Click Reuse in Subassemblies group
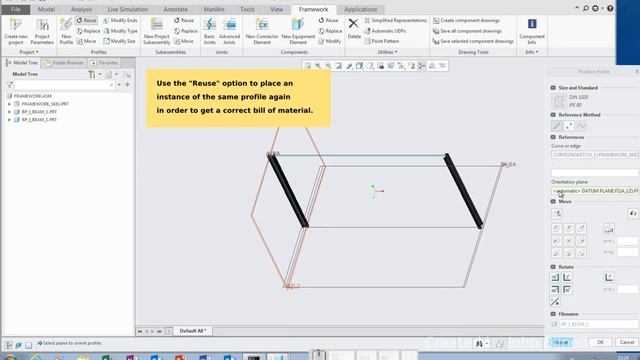 pos(184,20)
